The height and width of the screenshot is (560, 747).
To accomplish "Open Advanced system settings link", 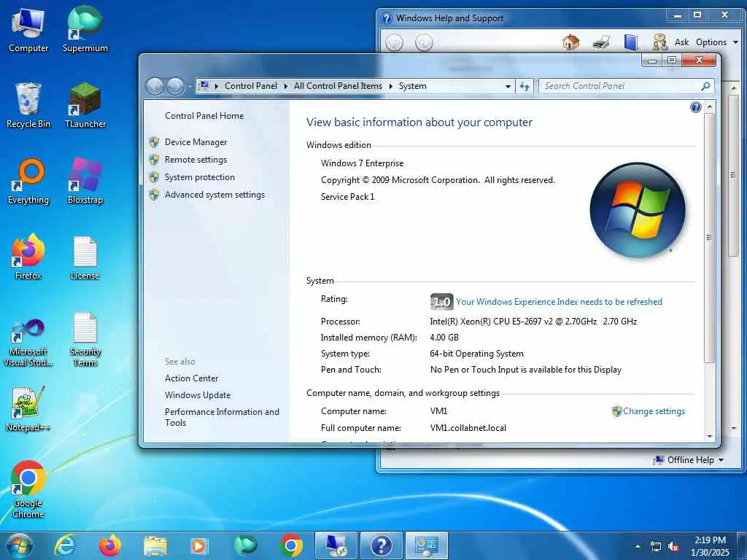I will pos(215,195).
